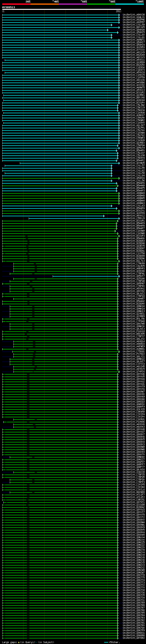Click the red 20% identity legend bar
The height and width of the screenshot is (644, 146).
click(x=16, y=4)
